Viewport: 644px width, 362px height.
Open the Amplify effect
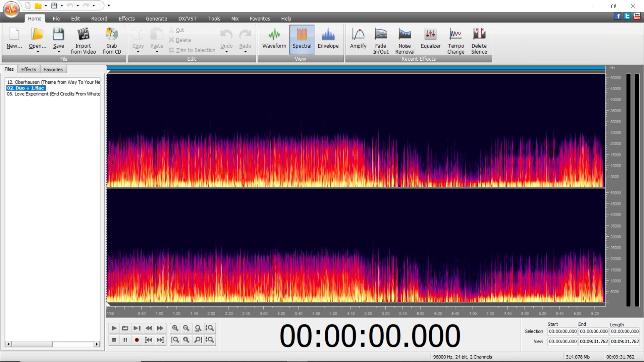click(x=358, y=39)
